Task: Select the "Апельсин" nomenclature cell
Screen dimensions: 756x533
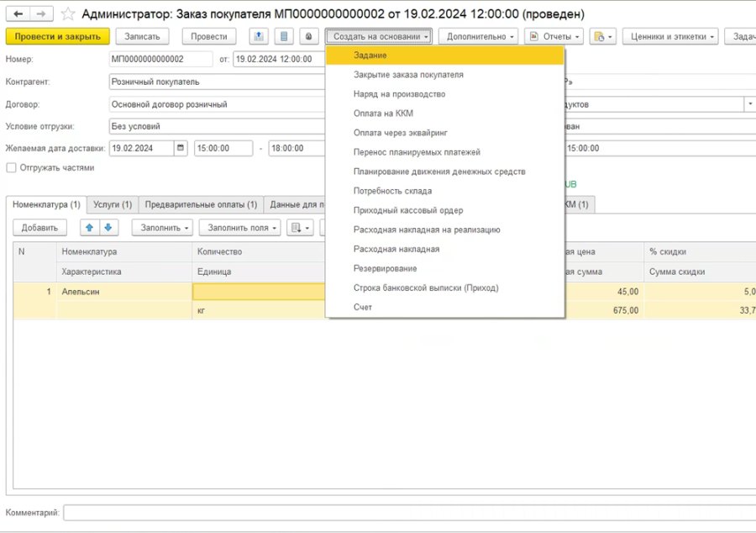Action: (124, 292)
